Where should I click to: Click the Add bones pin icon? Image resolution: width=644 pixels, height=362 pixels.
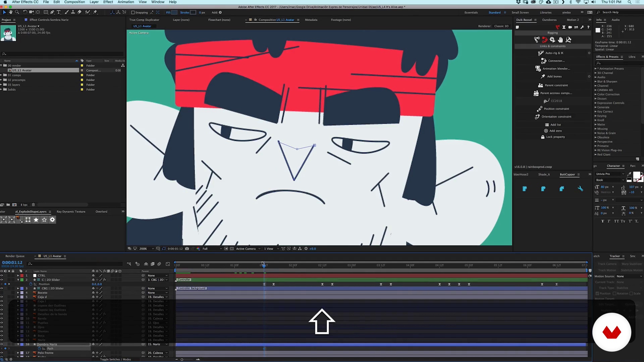tap(543, 76)
